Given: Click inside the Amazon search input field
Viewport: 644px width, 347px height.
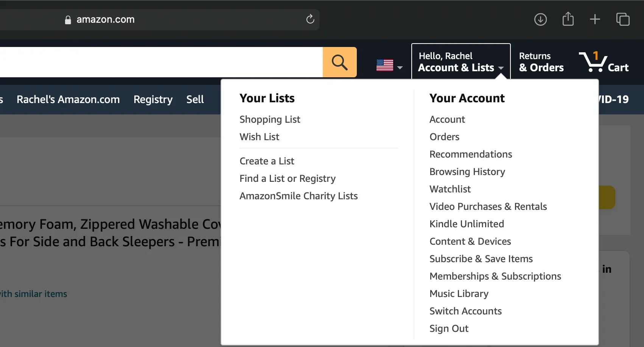Looking at the screenshot, I should 161,62.
